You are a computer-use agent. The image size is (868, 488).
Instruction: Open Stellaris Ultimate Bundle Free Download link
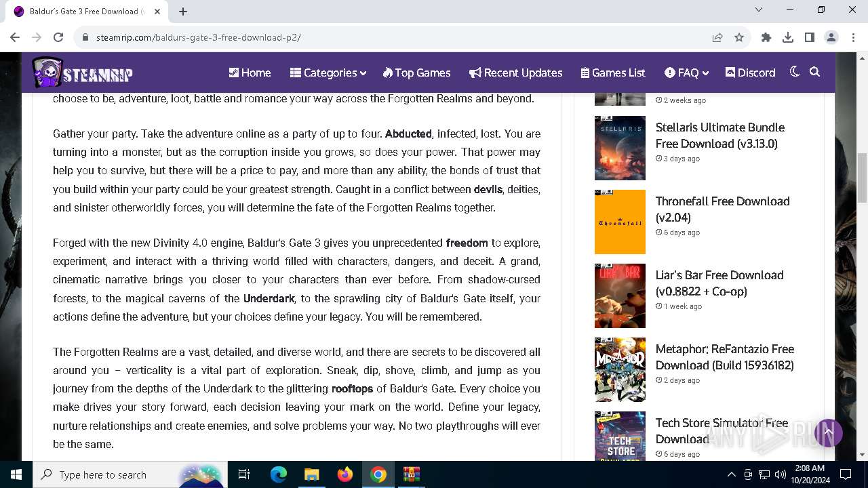pyautogui.click(x=719, y=135)
